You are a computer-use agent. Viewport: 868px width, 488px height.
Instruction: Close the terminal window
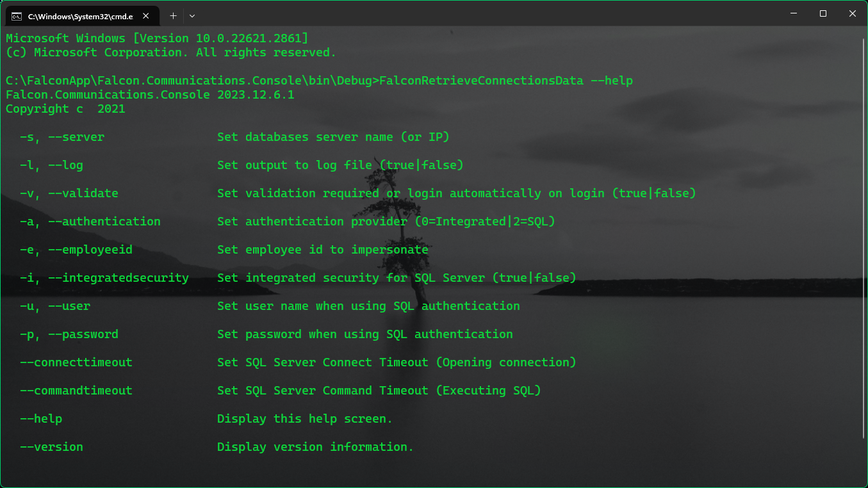853,13
